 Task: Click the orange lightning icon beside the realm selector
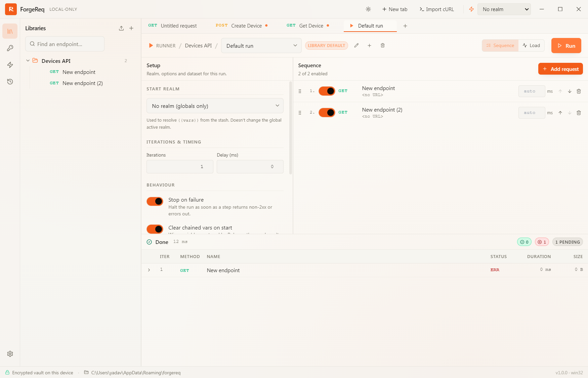(471, 9)
